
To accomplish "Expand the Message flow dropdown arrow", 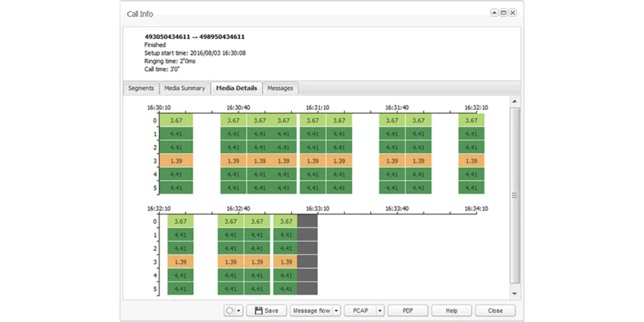I will (336, 311).
